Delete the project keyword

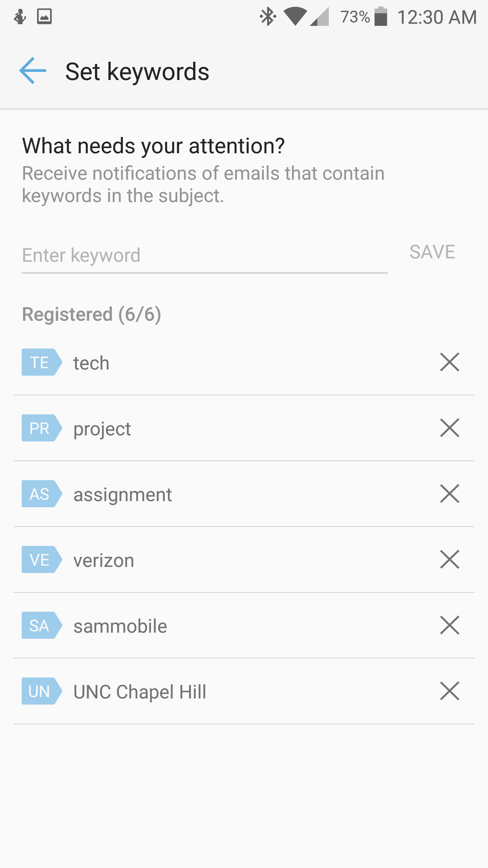point(449,428)
